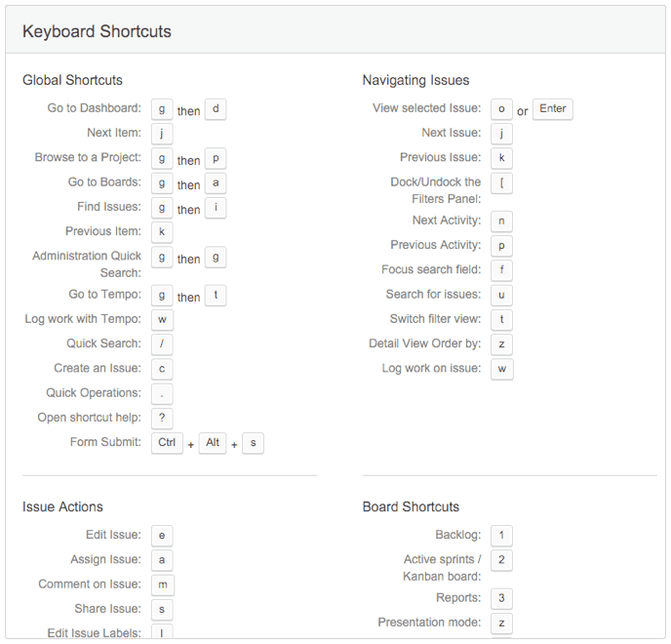Click the 'Enter' key badge for View selected Issue

[x=552, y=109]
